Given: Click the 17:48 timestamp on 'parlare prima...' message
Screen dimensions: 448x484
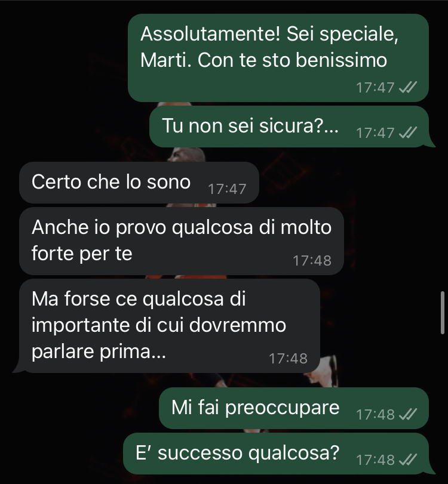Looking at the screenshot, I should (x=289, y=358).
